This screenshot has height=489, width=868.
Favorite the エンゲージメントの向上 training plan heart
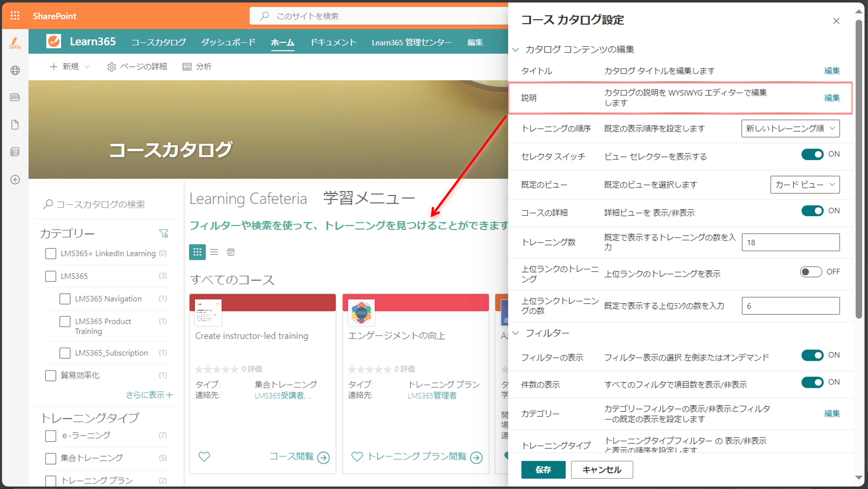357,457
